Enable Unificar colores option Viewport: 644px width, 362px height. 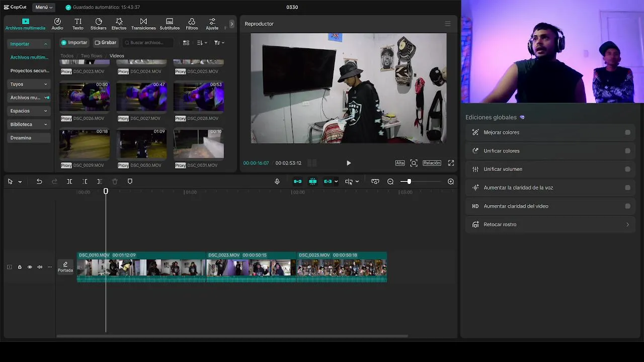(627, 151)
